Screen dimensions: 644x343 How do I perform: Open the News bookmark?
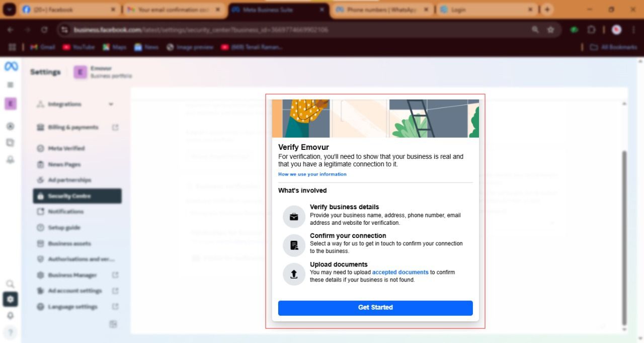tap(146, 47)
